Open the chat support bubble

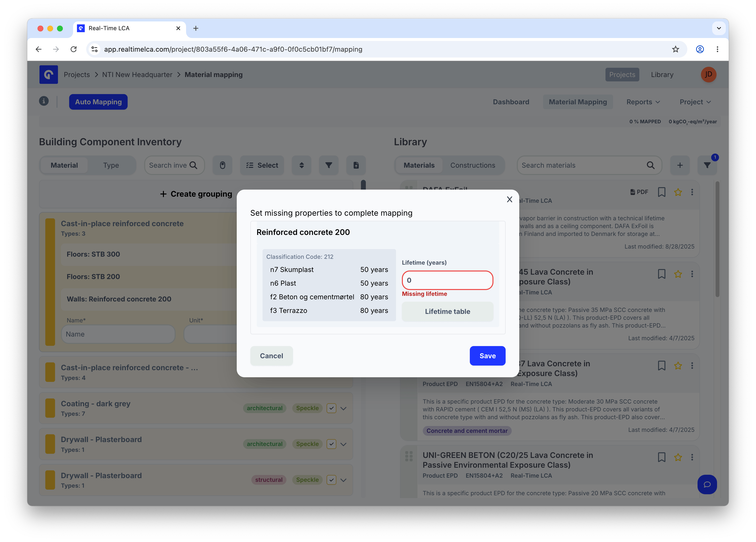click(707, 484)
